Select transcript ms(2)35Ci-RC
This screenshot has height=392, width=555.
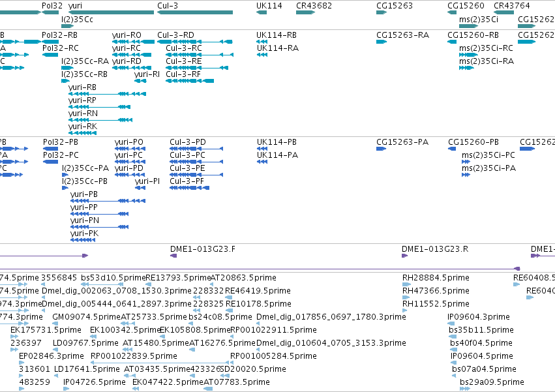[486, 48]
